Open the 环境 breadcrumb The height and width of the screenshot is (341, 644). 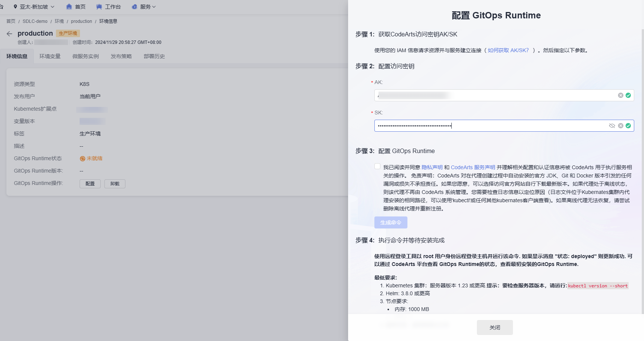coord(59,21)
